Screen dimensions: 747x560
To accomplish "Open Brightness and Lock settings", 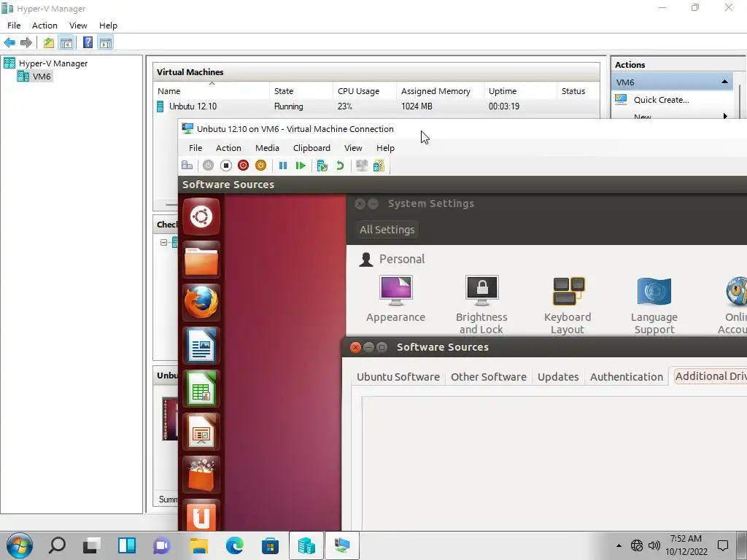I will [481, 305].
